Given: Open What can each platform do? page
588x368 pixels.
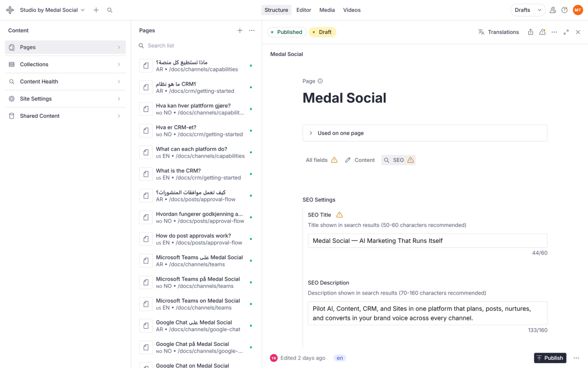Looking at the screenshot, I should 196,153.
